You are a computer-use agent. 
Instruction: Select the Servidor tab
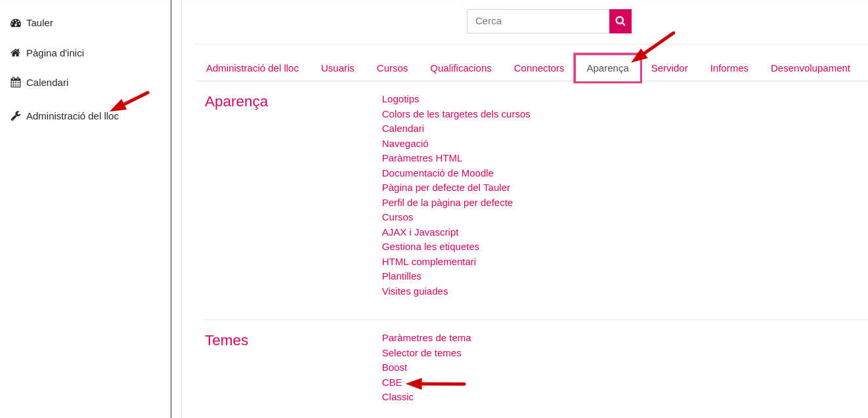(670, 68)
